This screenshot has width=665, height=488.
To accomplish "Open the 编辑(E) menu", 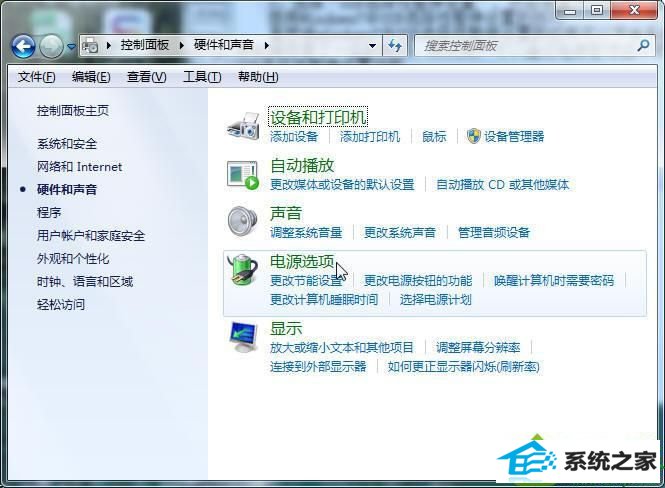I will coord(91,77).
